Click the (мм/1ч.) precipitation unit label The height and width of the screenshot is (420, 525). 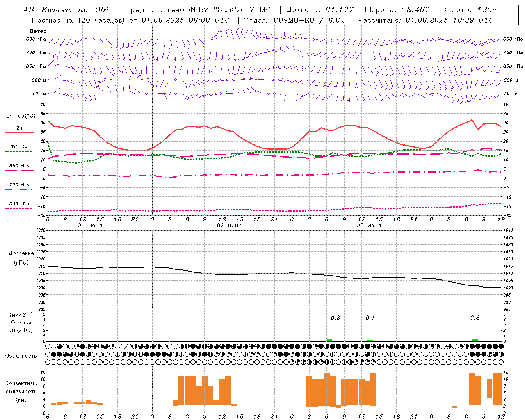21,330
